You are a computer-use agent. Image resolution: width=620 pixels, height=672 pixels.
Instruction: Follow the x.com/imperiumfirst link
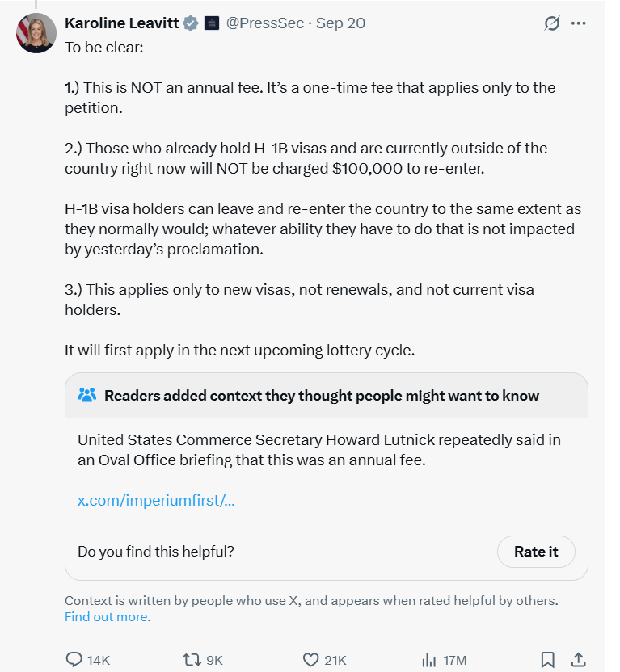[156, 500]
